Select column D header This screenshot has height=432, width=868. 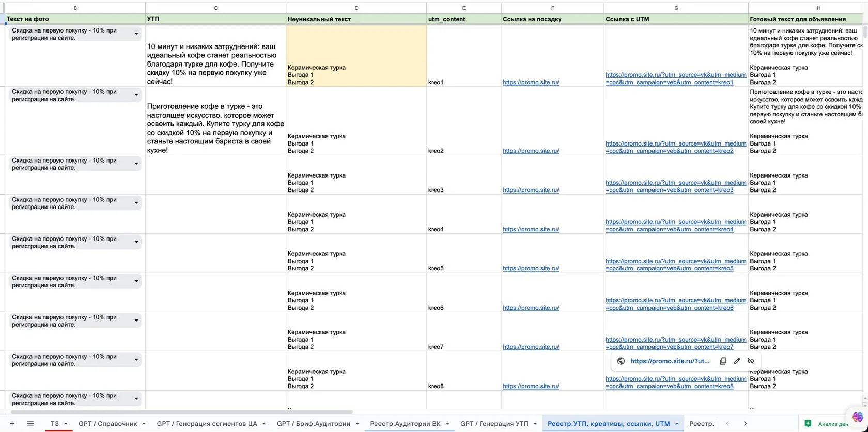356,8
